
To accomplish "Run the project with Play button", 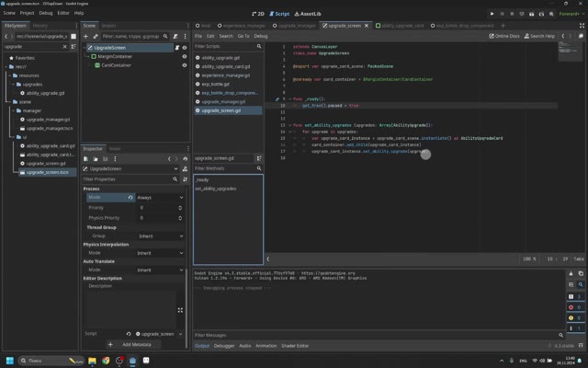I will [492, 14].
